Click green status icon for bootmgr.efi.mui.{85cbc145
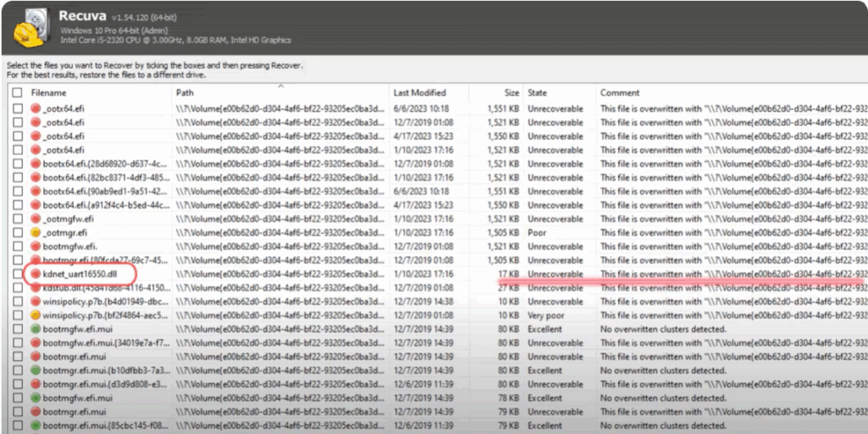The image size is (868, 434). point(36,426)
